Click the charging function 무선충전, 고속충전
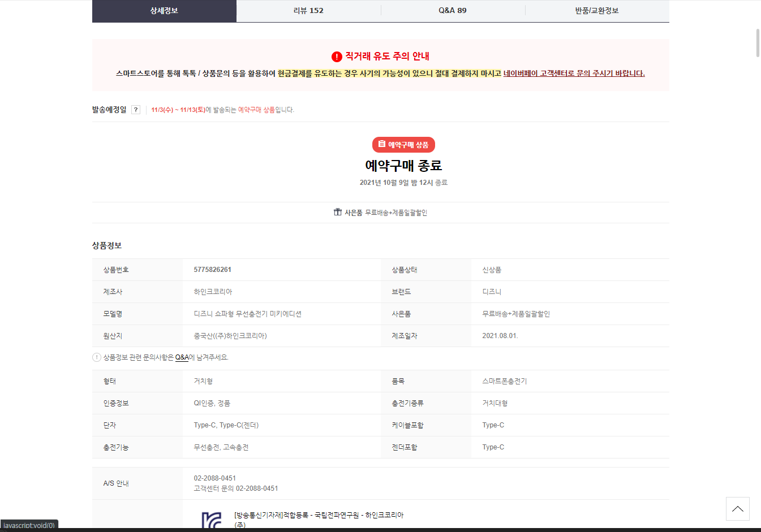This screenshot has width=761, height=532. pyautogui.click(x=221, y=447)
